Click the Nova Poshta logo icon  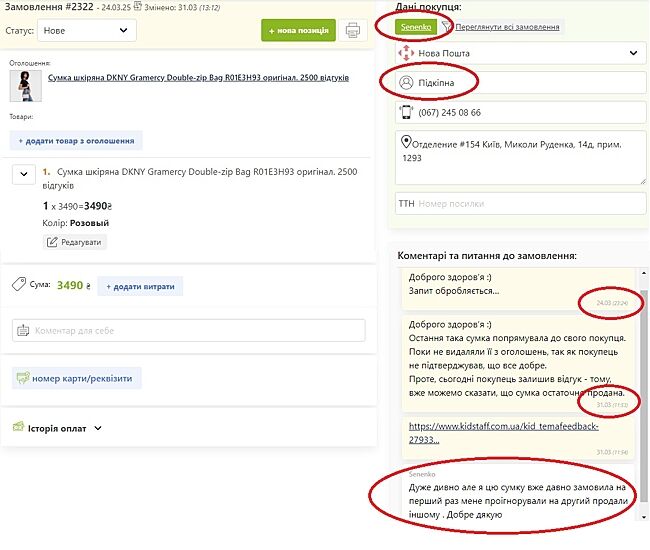(406, 52)
